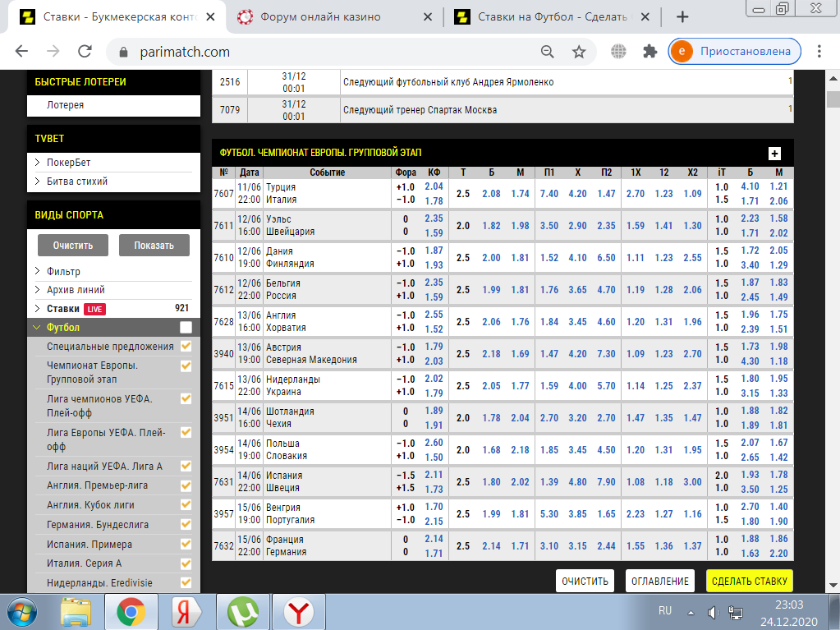Screen dimensions: 840x630
Task: Click the scrollbar up arrow
Action: pos(833,78)
